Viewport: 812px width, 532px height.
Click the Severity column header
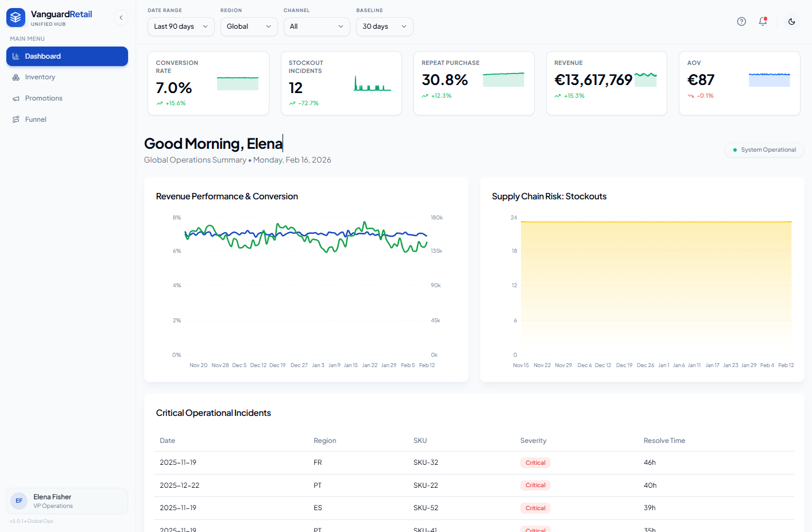533,441
